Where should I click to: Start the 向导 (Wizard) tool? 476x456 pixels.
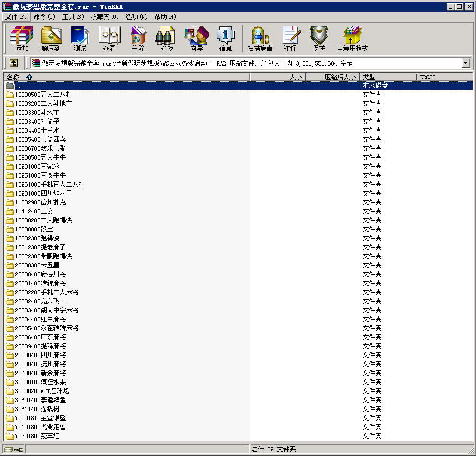tap(196, 39)
